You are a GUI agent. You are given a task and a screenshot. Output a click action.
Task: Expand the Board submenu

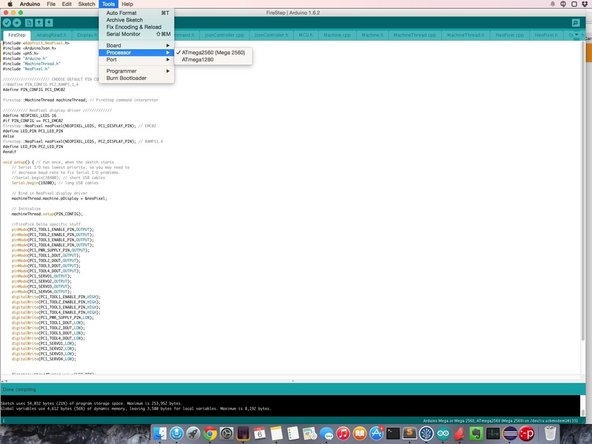(x=136, y=45)
